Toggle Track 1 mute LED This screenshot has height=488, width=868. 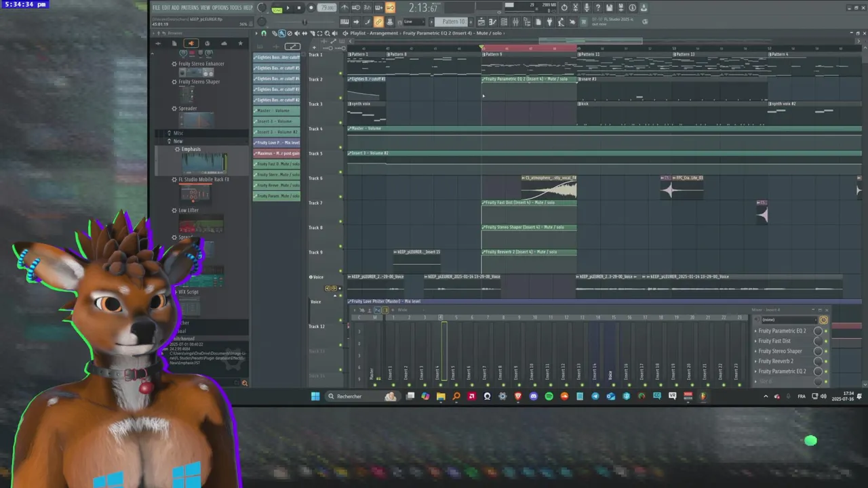pyautogui.click(x=340, y=73)
